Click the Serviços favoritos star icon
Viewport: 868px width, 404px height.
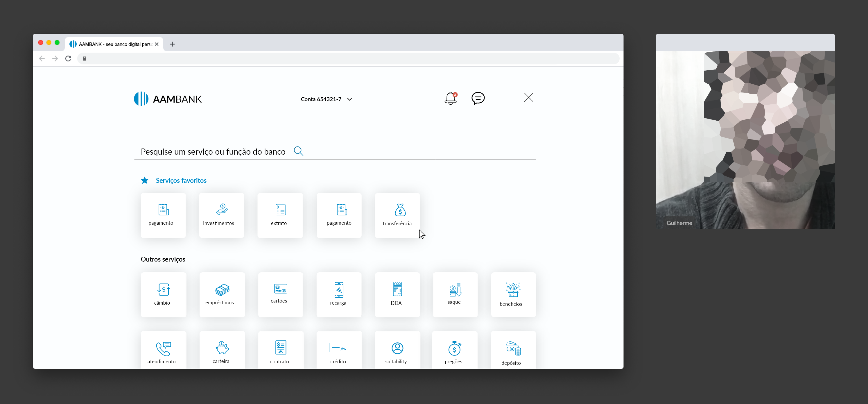click(145, 180)
